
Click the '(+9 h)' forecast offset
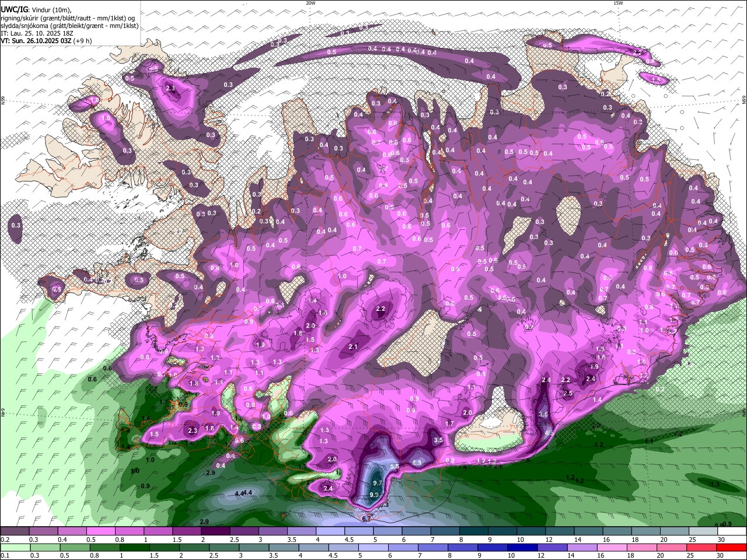coord(82,41)
